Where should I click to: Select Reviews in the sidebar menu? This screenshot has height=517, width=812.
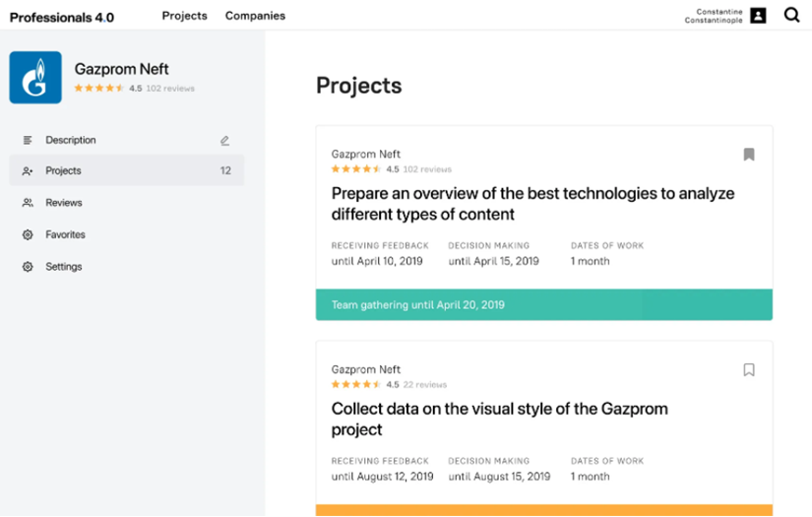pos(64,203)
